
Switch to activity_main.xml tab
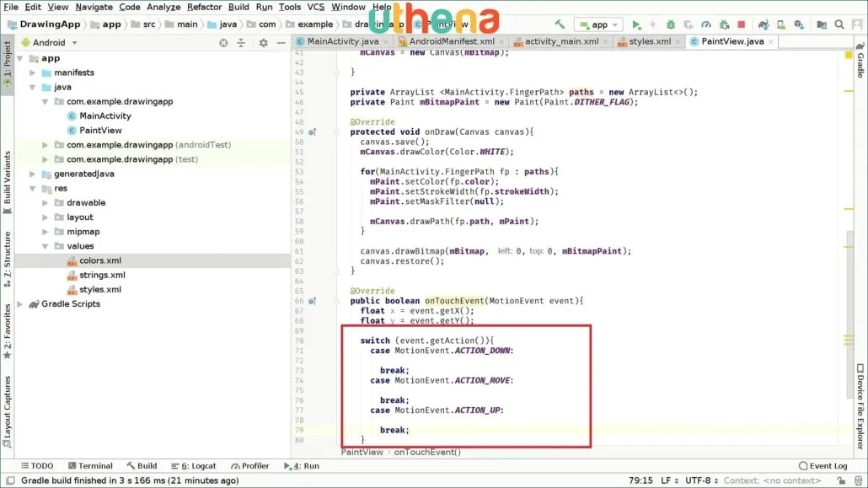click(561, 41)
